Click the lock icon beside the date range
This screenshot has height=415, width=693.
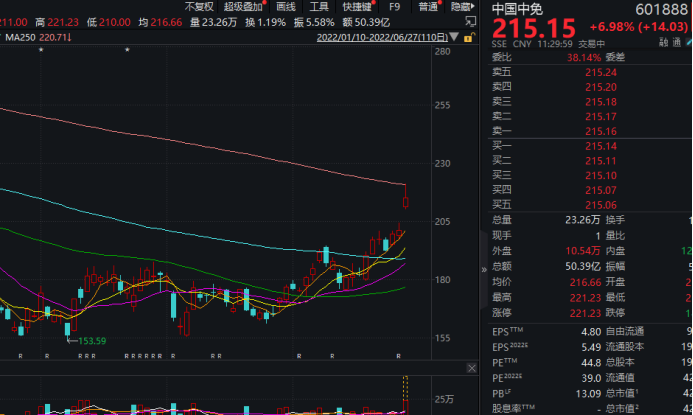(x=470, y=37)
